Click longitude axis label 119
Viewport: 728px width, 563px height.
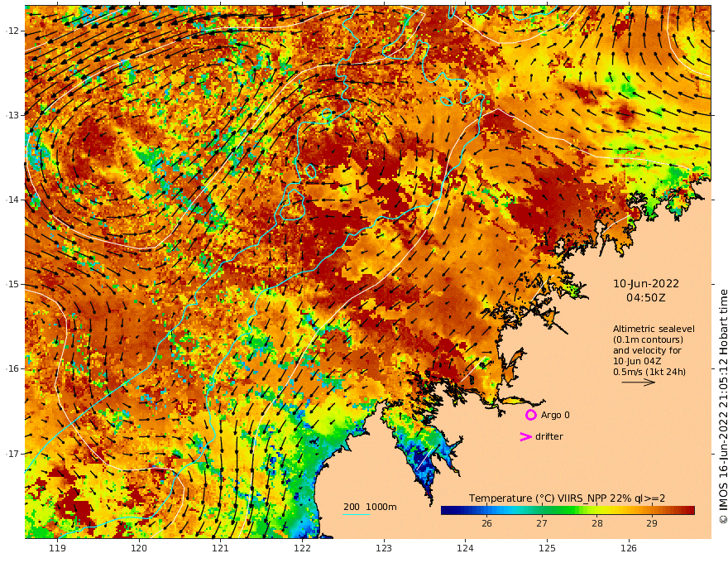57,548
